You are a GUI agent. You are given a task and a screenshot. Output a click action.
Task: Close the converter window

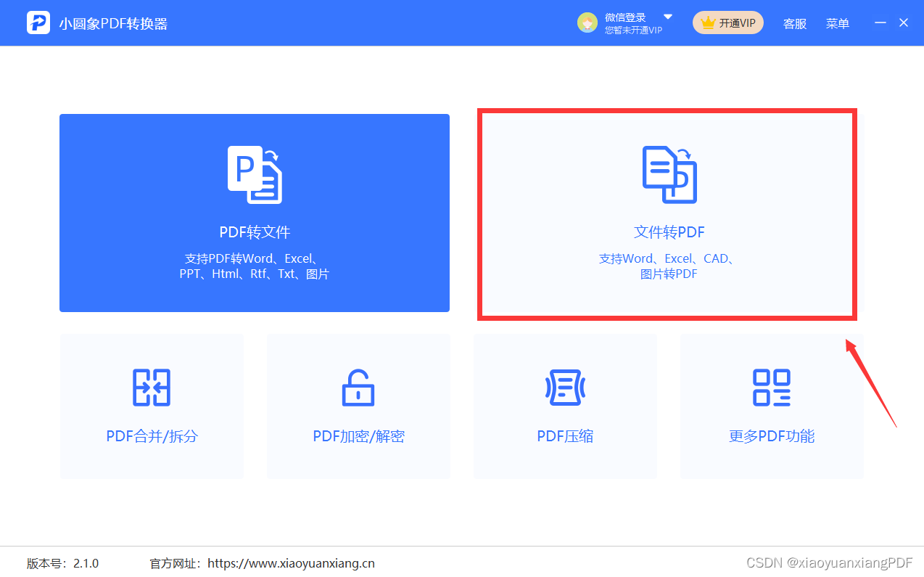pos(904,22)
